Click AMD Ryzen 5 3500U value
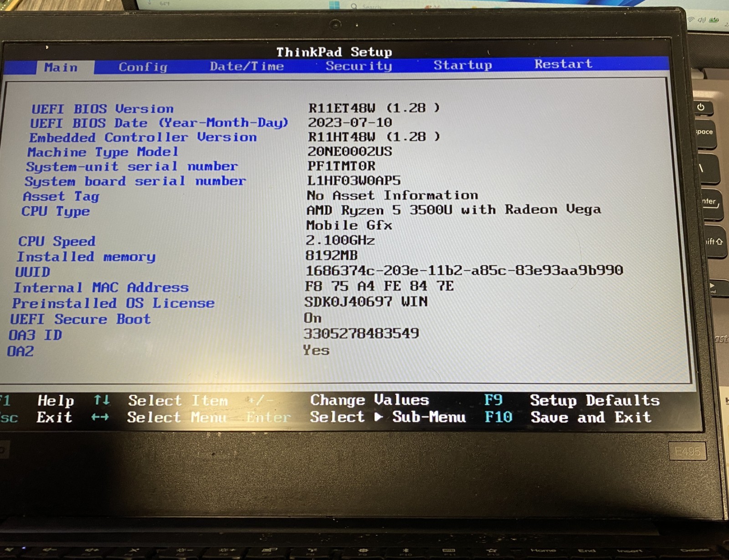 pyautogui.click(x=454, y=210)
